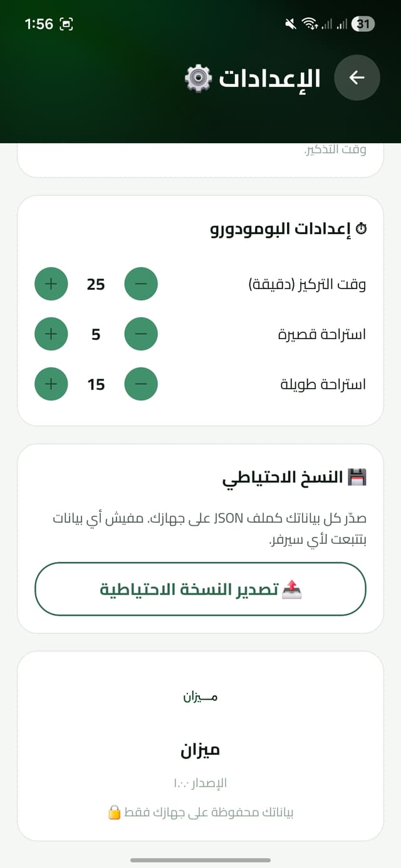
Task: Tap the screen capture icon in status bar
Action: pyautogui.click(x=65, y=24)
